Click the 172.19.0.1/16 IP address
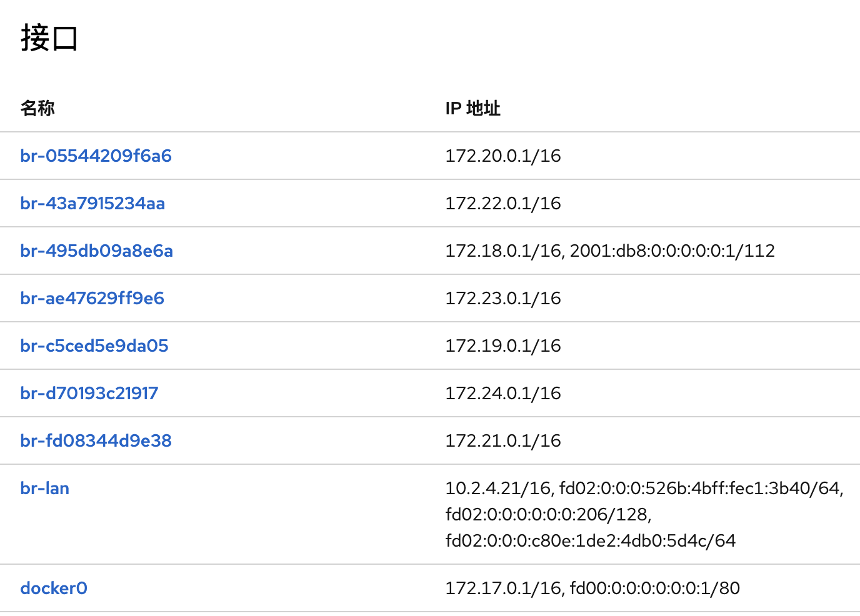Image resolution: width=860 pixels, height=616 pixels. [x=502, y=345]
